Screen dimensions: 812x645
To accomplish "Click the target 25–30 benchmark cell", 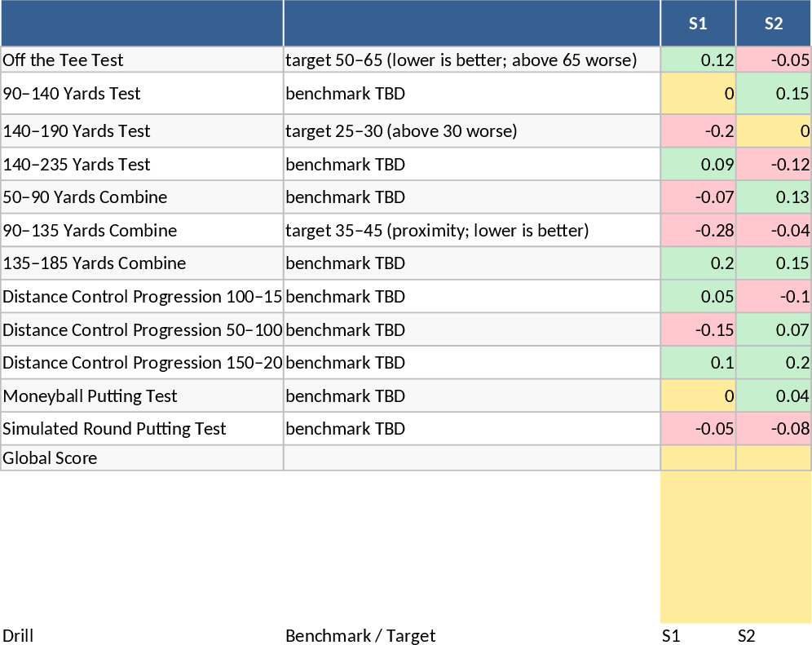I will [471, 131].
